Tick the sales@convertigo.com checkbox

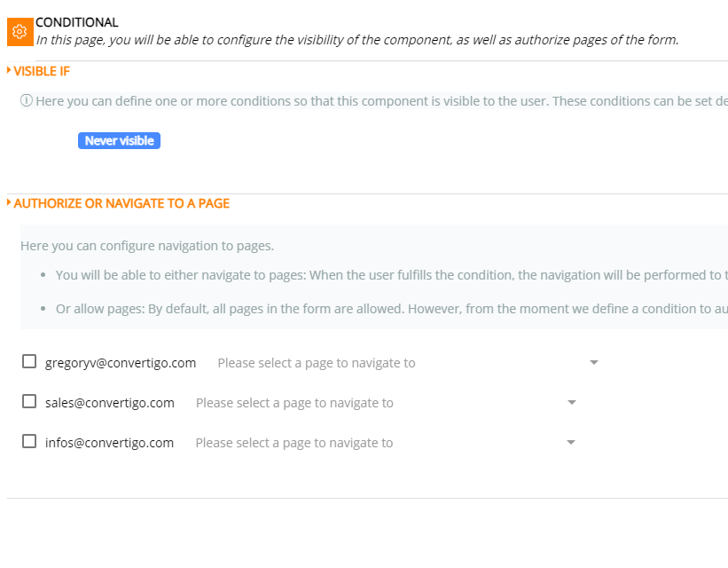29,402
